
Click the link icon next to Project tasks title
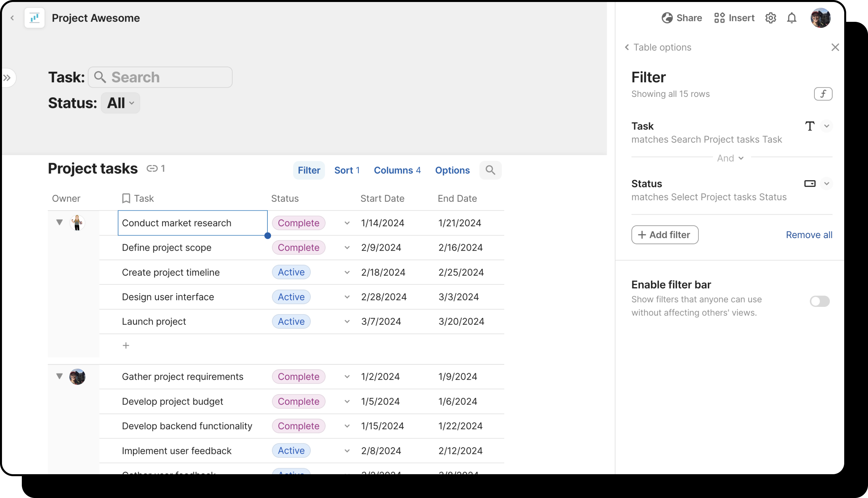click(153, 168)
